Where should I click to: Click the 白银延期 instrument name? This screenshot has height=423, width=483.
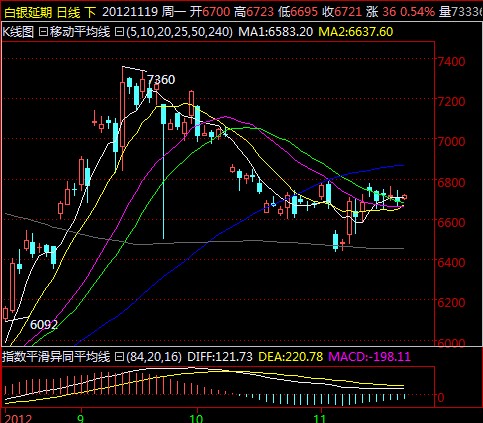tap(28, 13)
